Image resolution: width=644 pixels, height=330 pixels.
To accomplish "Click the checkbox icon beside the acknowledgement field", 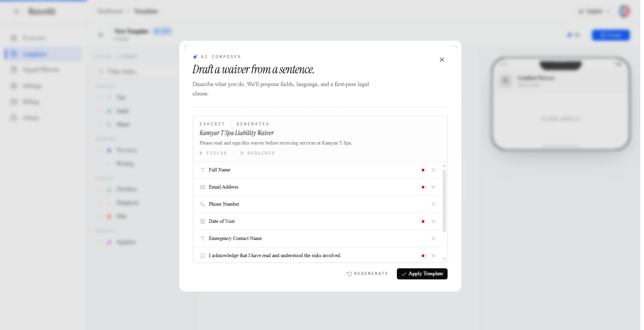I will click(x=203, y=256).
